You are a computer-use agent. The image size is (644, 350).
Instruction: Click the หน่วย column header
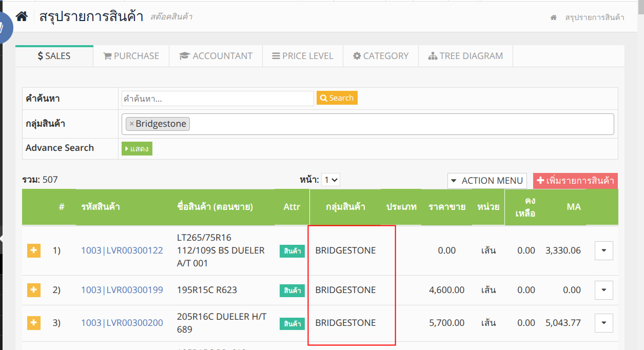pos(489,207)
